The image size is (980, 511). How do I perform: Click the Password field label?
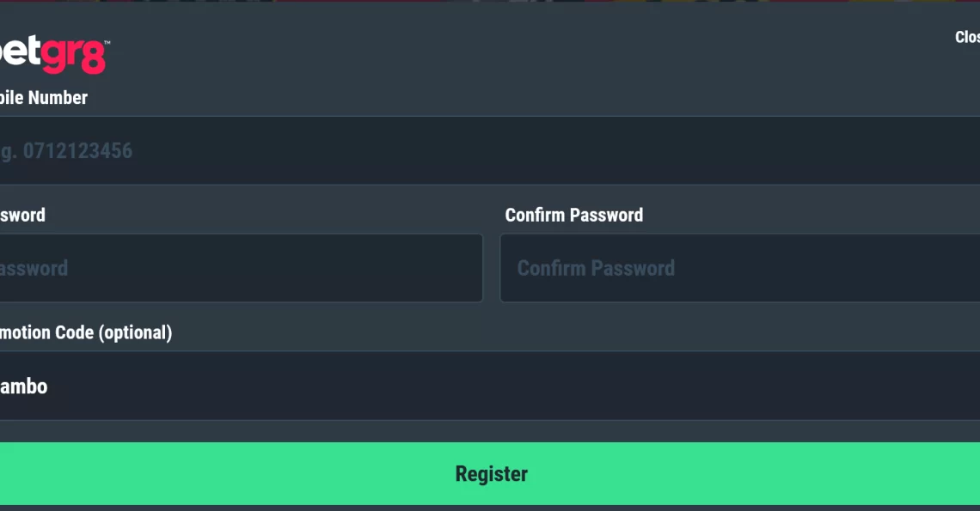[x=22, y=215]
